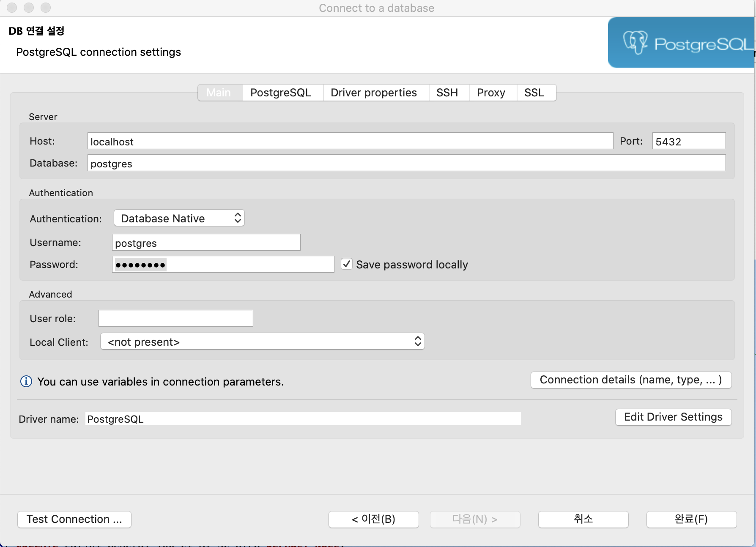Cancel the dialog with 취소 button
The width and height of the screenshot is (756, 547).
tap(583, 519)
